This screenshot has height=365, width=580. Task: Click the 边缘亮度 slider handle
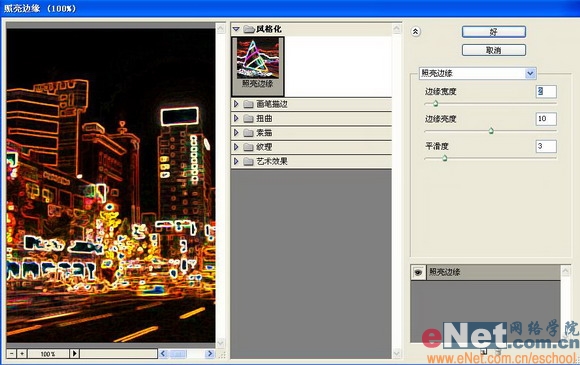coord(491,131)
